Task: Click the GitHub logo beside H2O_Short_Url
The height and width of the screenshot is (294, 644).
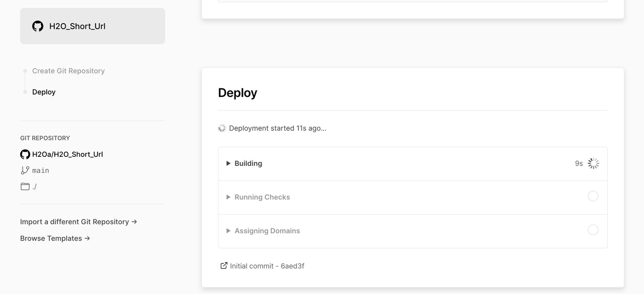Action: click(x=38, y=26)
